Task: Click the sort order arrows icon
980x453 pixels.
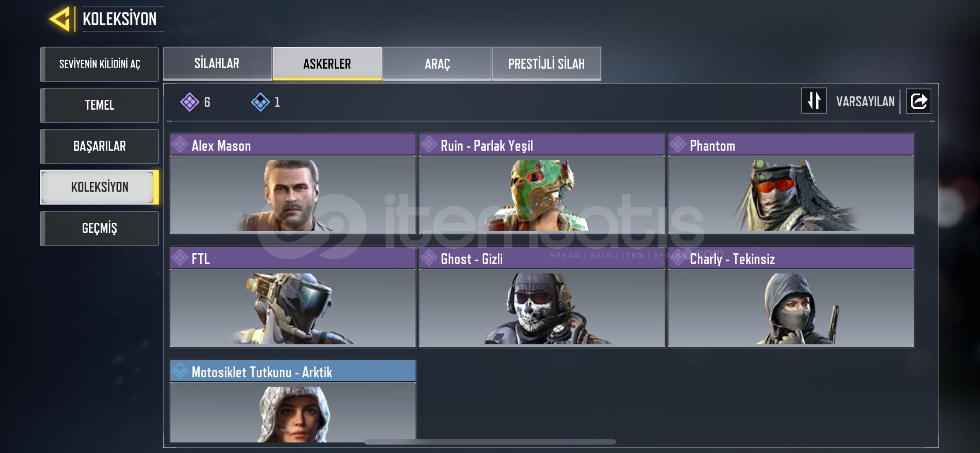Action: click(814, 101)
